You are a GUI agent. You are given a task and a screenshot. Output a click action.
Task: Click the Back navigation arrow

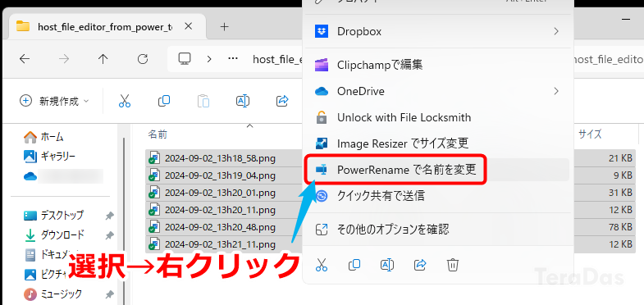pyautogui.click(x=25, y=59)
